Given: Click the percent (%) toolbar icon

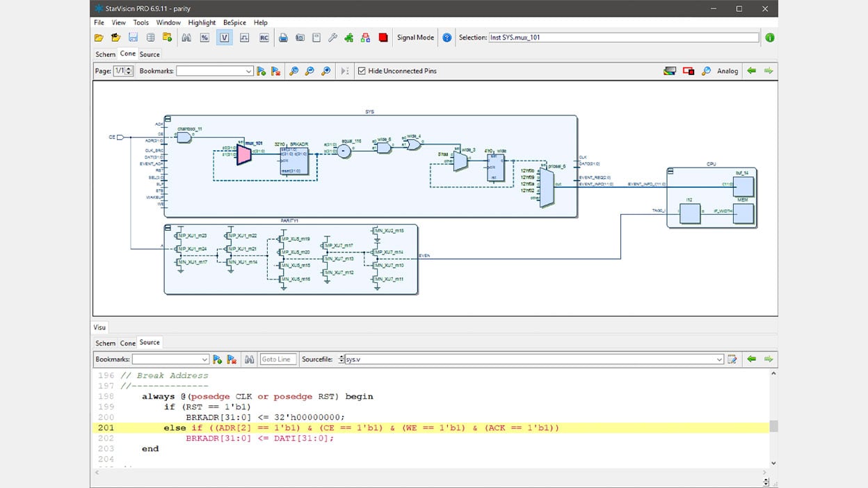Looking at the screenshot, I should click(x=204, y=38).
